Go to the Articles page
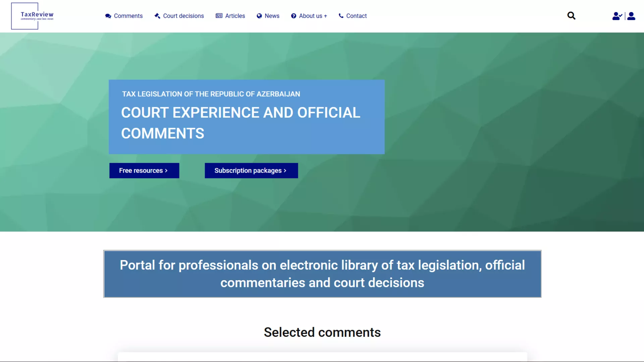Image resolution: width=644 pixels, height=362 pixels. point(235,16)
